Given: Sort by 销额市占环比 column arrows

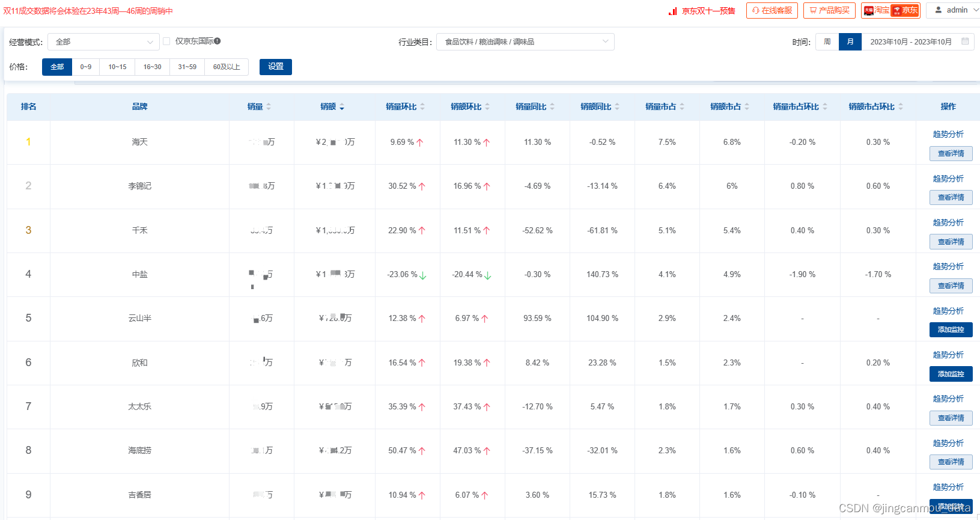Looking at the screenshot, I should [901, 106].
